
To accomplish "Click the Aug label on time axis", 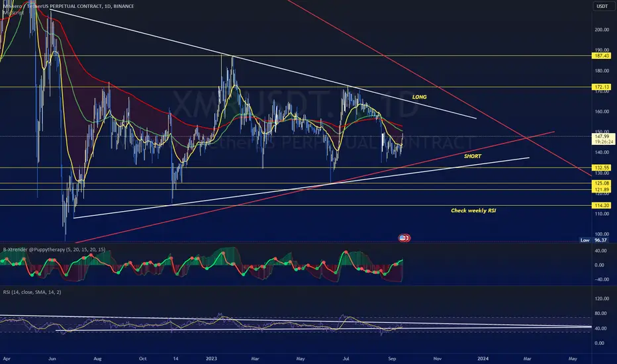I will tap(97, 359).
